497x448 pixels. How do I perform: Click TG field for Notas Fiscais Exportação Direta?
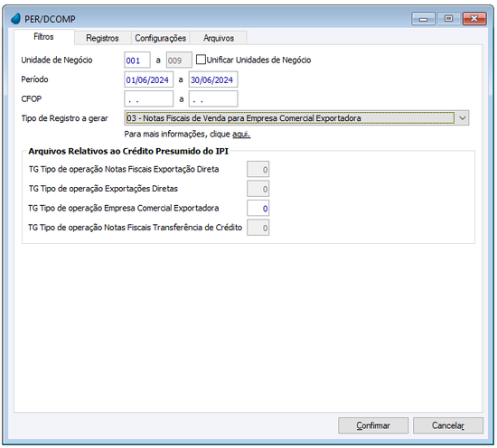pyautogui.click(x=258, y=169)
